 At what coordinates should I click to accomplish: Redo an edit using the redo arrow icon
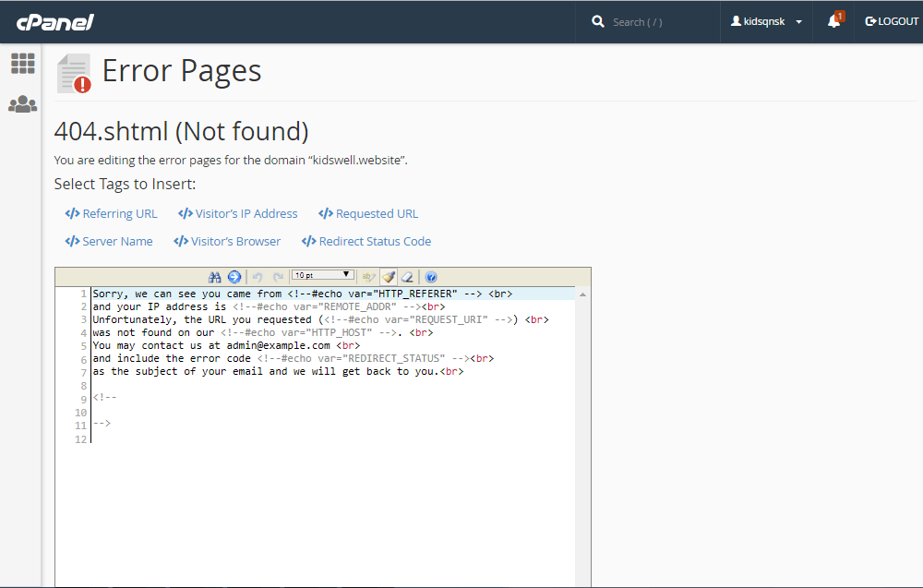(x=277, y=276)
